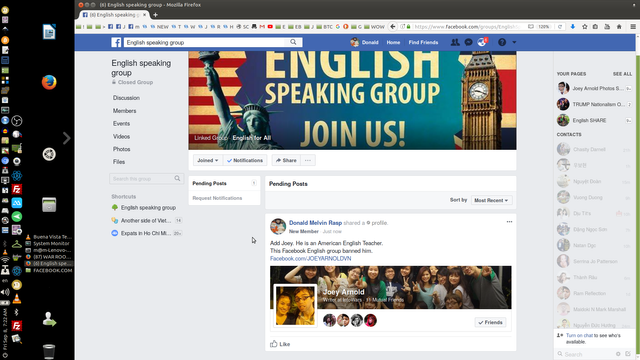Toggle the Friends checkmark button on Joey Arnold

point(490,322)
